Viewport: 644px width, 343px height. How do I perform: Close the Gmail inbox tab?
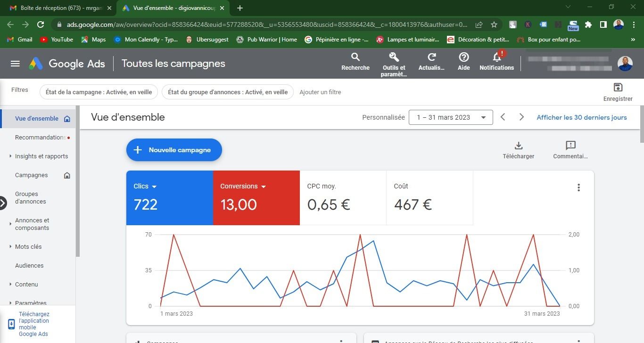(x=109, y=8)
